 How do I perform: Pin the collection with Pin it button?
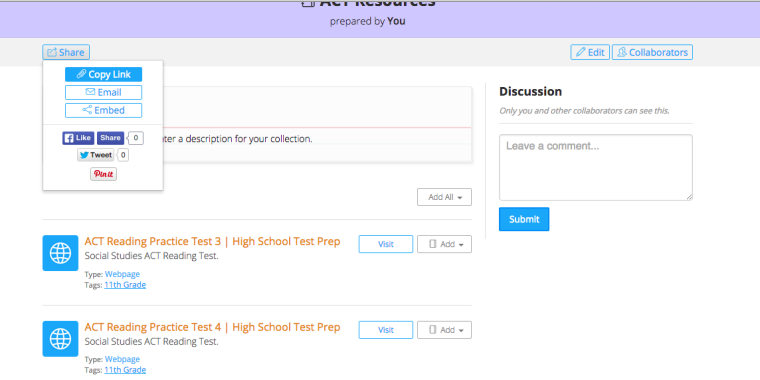(x=103, y=174)
